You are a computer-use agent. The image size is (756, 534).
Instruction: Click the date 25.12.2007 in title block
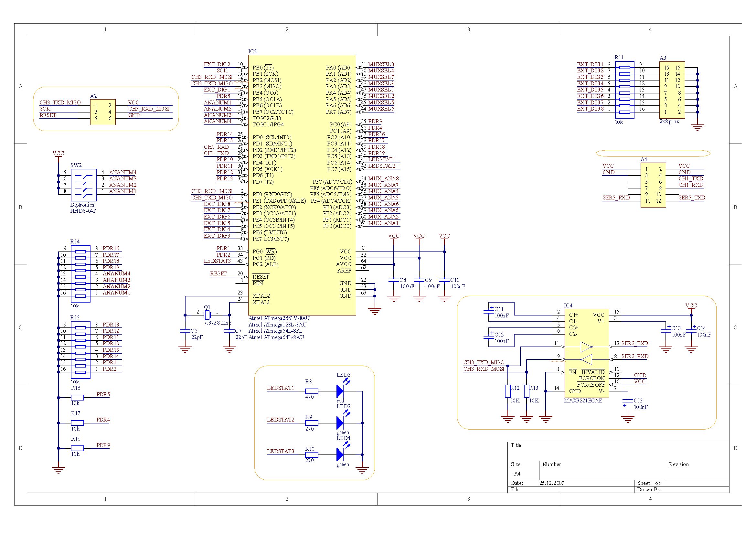pyautogui.click(x=551, y=483)
